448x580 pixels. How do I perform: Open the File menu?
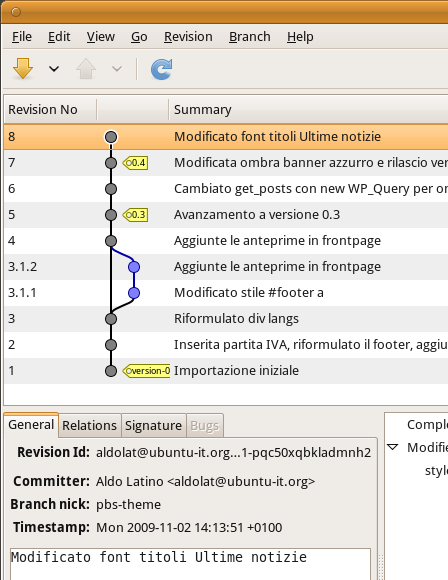coord(22,37)
